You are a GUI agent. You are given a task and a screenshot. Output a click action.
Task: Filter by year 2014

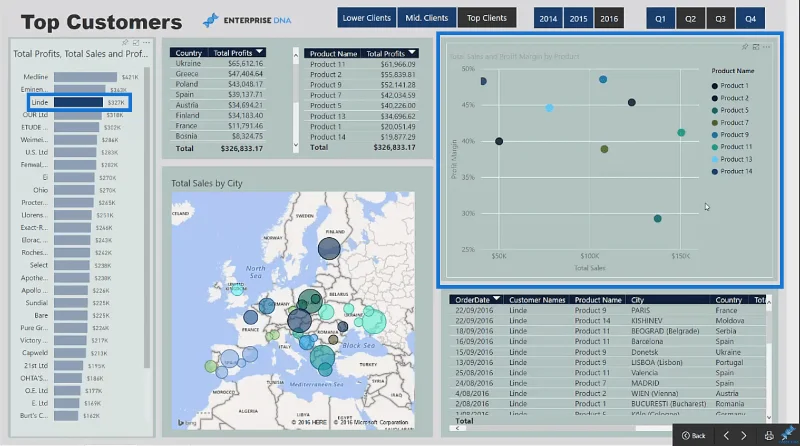(548, 18)
